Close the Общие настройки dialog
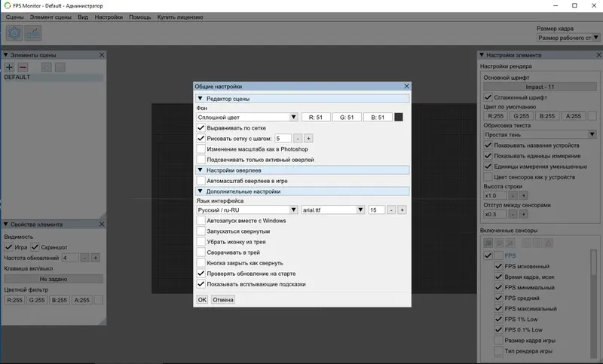603x364 pixels. click(x=406, y=86)
